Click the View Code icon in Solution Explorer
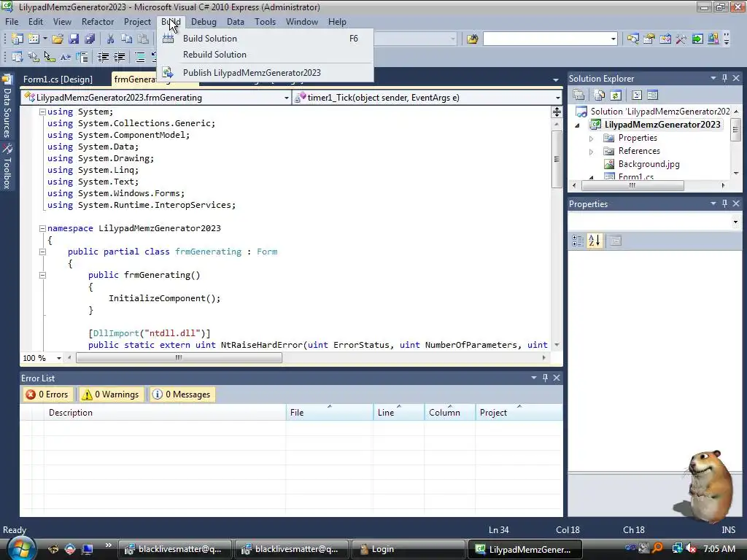This screenshot has height=560, width=747. (636, 95)
